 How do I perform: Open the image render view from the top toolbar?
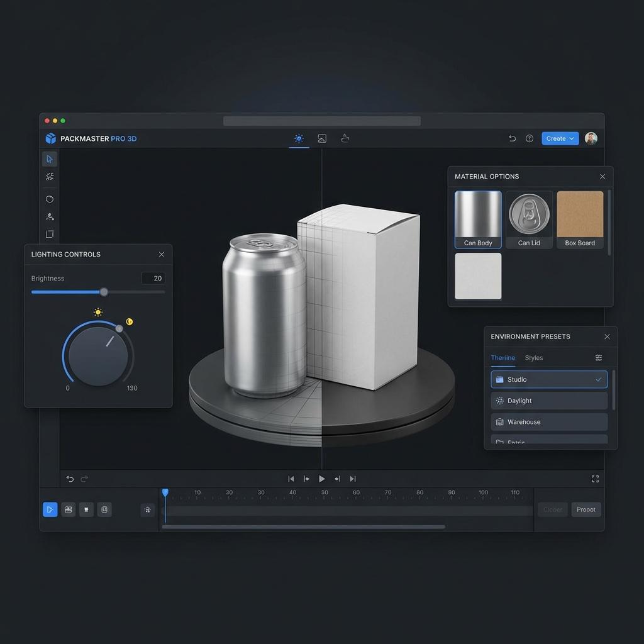(x=321, y=138)
